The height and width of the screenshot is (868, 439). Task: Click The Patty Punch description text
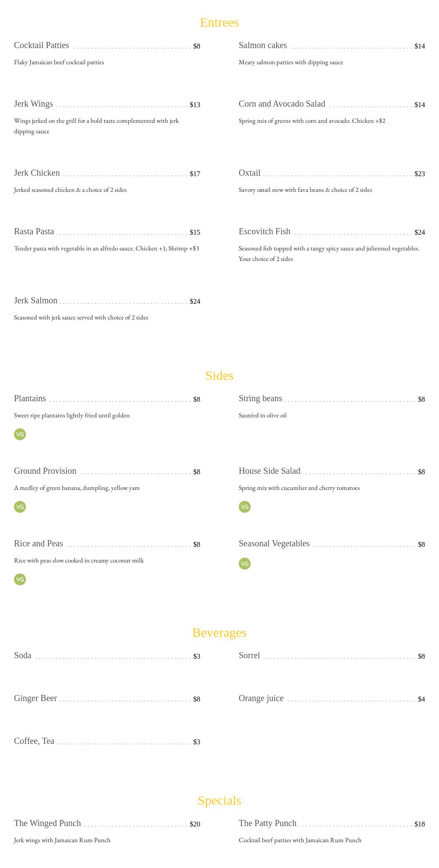[x=300, y=840]
